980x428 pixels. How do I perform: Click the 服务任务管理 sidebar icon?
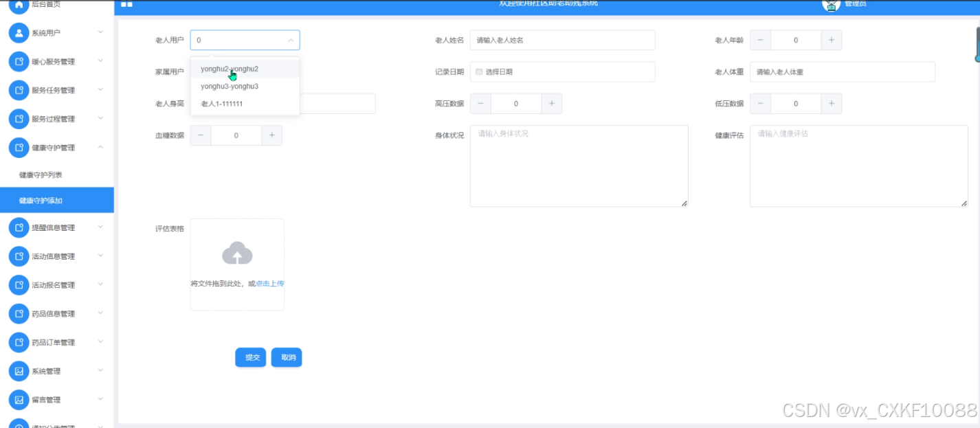pyautogui.click(x=19, y=90)
